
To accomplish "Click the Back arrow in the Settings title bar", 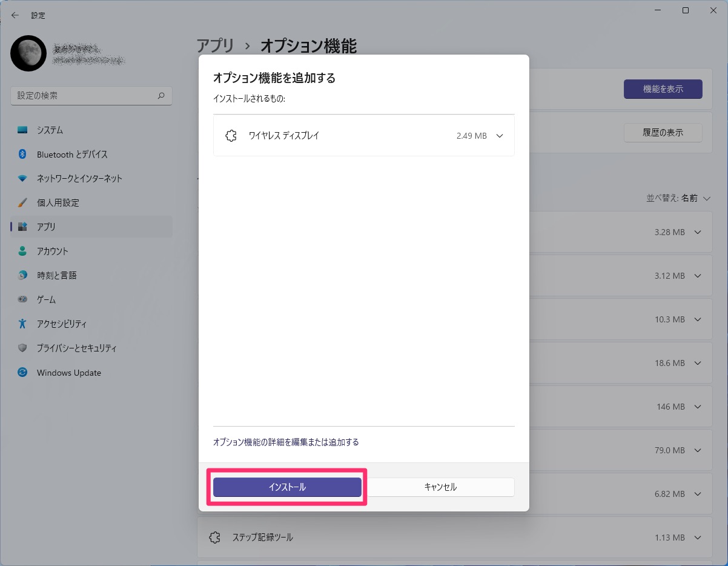I will point(15,15).
